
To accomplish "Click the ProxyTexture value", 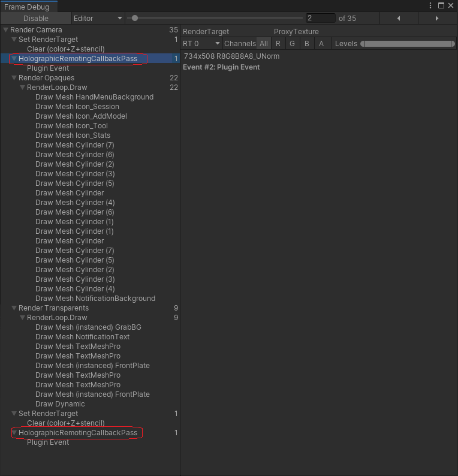I will [x=296, y=32].
